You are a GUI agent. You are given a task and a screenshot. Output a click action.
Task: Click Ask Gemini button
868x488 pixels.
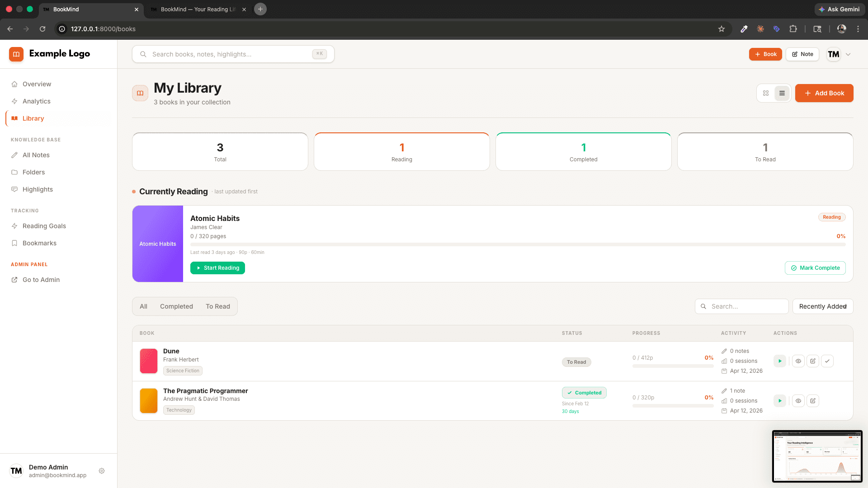pos(839,9)
